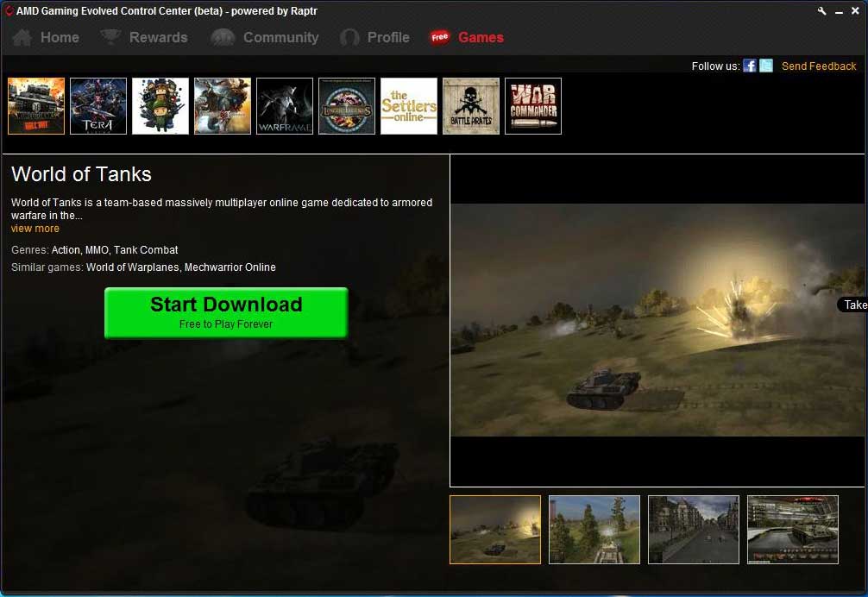Open similar game Mechwarrior Online

230,267
